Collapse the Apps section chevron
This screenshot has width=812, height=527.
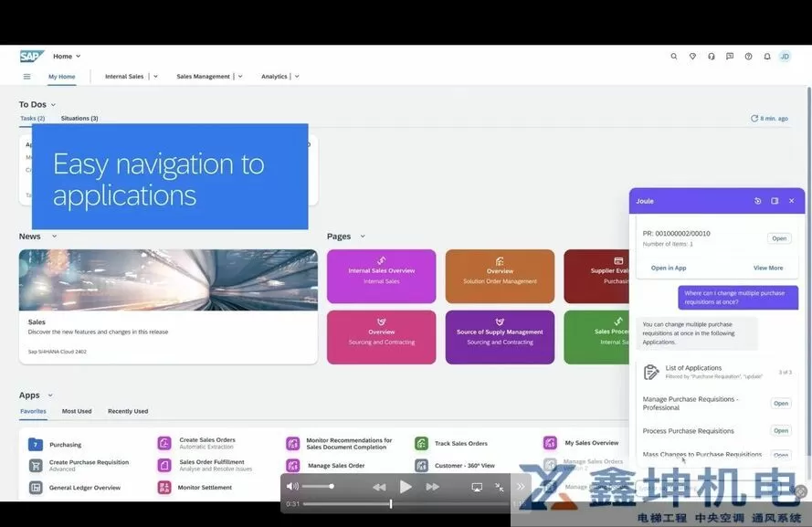click(x=50, y=395)
